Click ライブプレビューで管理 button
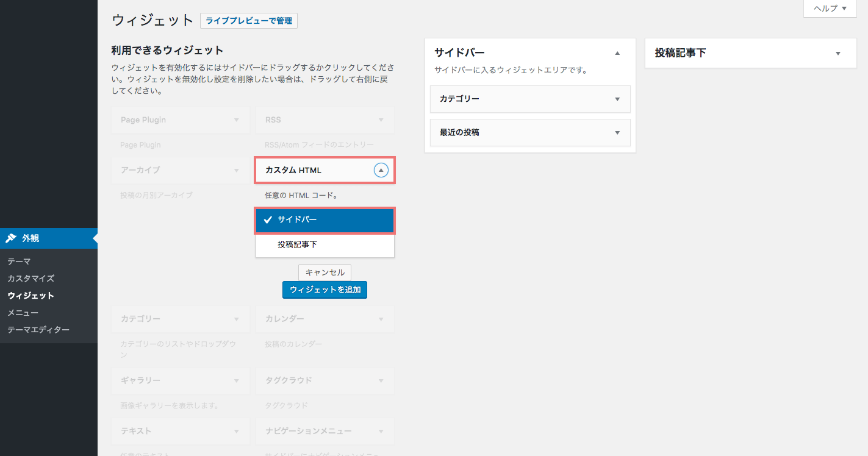 click(x=249, y=21)
